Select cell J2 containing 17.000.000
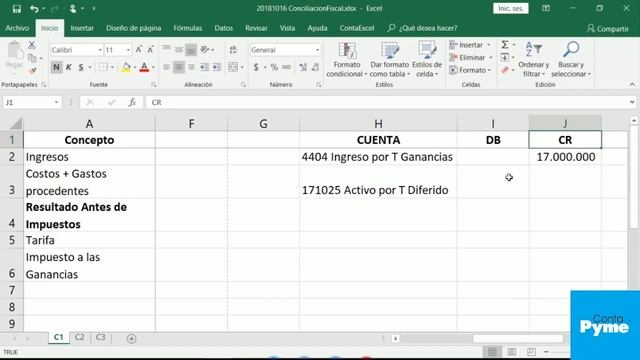 tap(565, 157)
